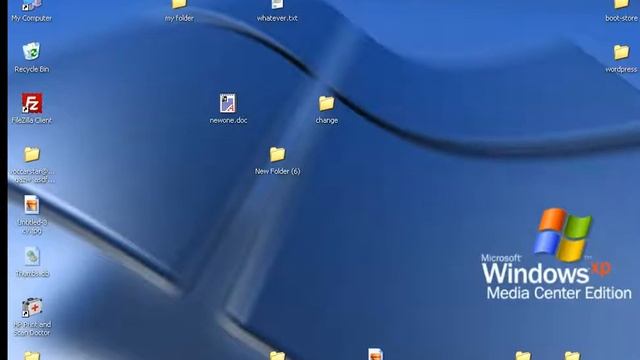This screenshot has height=360, width=640.
Task: Select the 'change' folder icon
Action: tap(326, 103)
